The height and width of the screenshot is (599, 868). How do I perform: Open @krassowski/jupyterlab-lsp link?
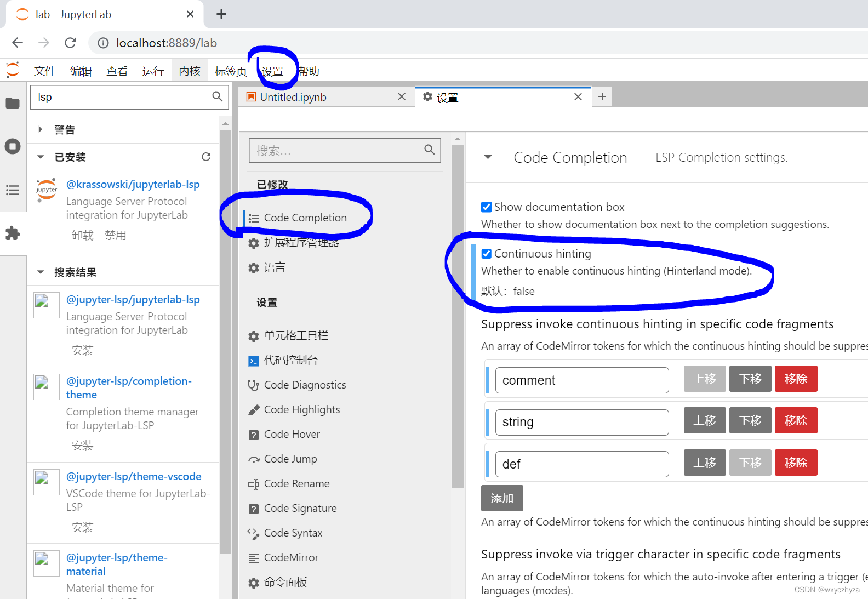(133, 184)
